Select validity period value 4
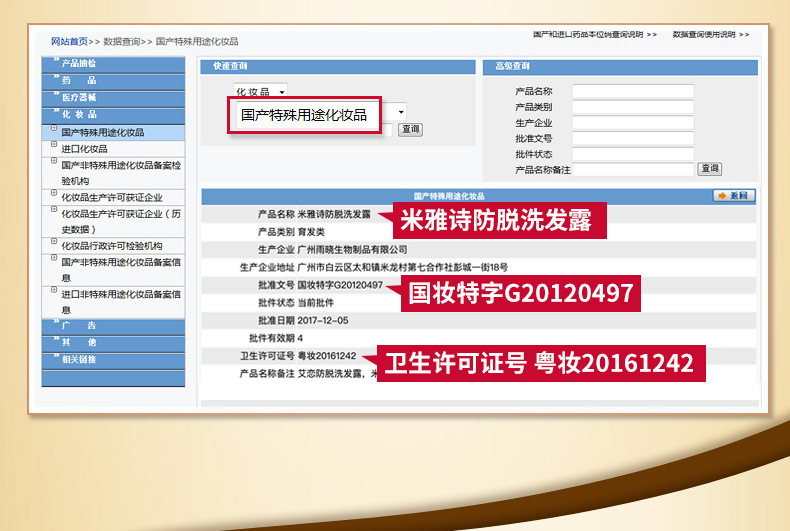This screenshot has height=531, width=790. (x=300, y=338)
